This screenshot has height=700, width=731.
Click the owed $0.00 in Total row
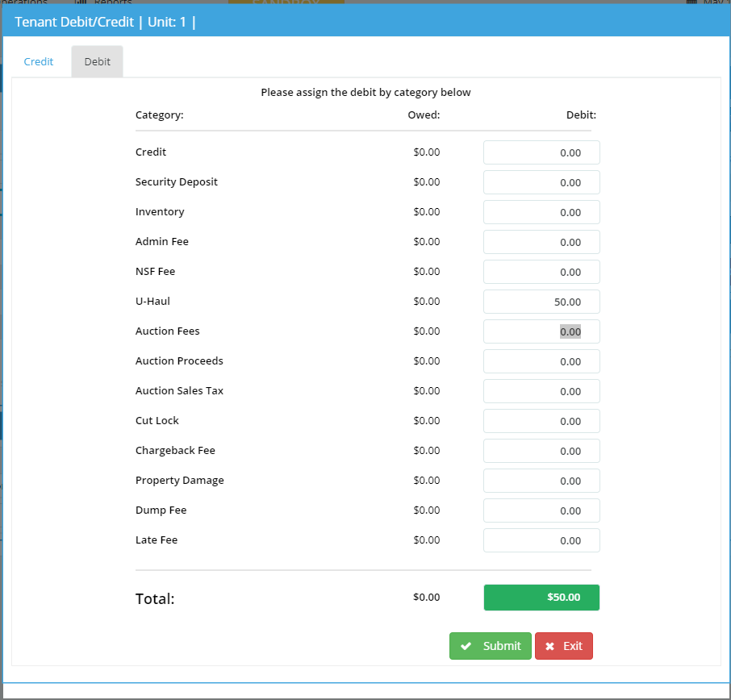(426, 597)
